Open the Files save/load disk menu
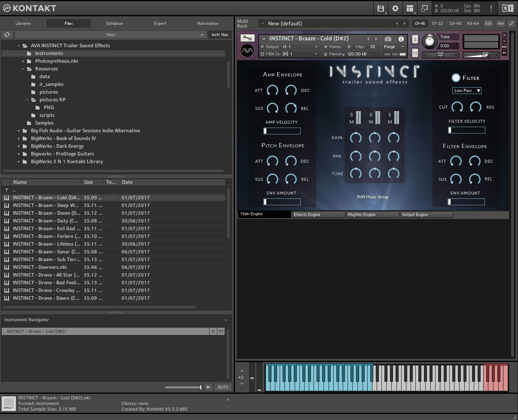Screen dimensions: 518x420 381,8
